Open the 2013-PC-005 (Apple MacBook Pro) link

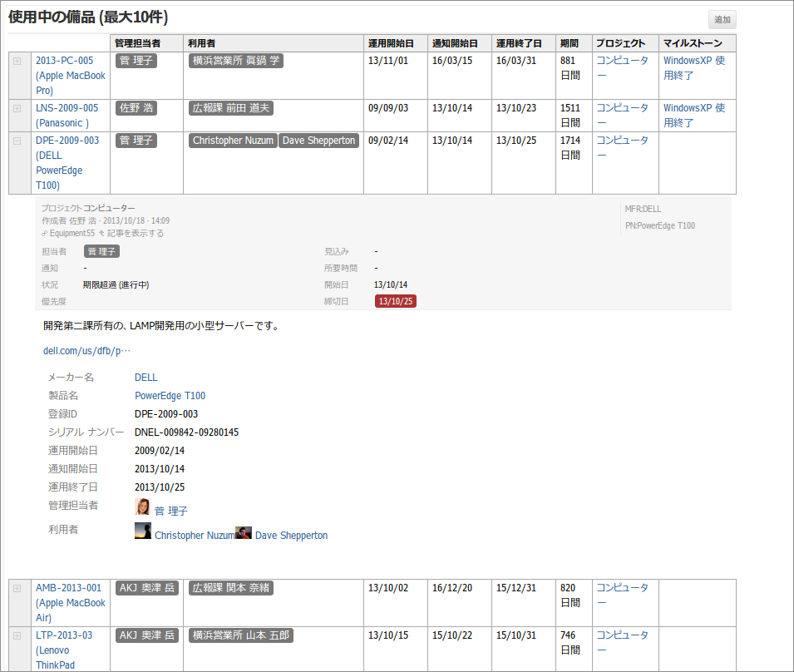tap(71, 76)
